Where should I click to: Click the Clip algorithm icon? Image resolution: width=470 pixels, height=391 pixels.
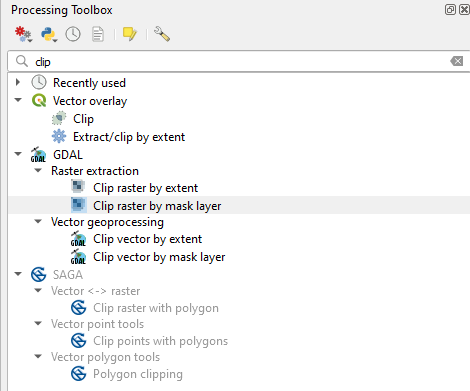tap(59, 118)
